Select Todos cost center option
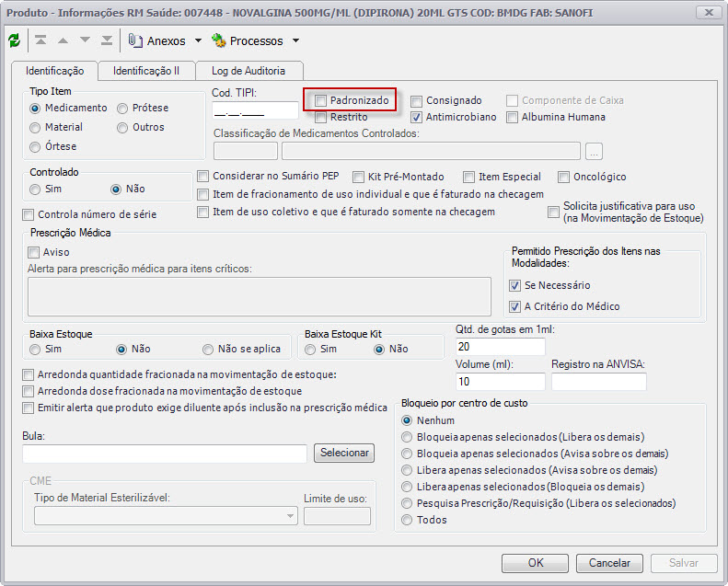Screen dimensions: 728x586 coord(407,520)
